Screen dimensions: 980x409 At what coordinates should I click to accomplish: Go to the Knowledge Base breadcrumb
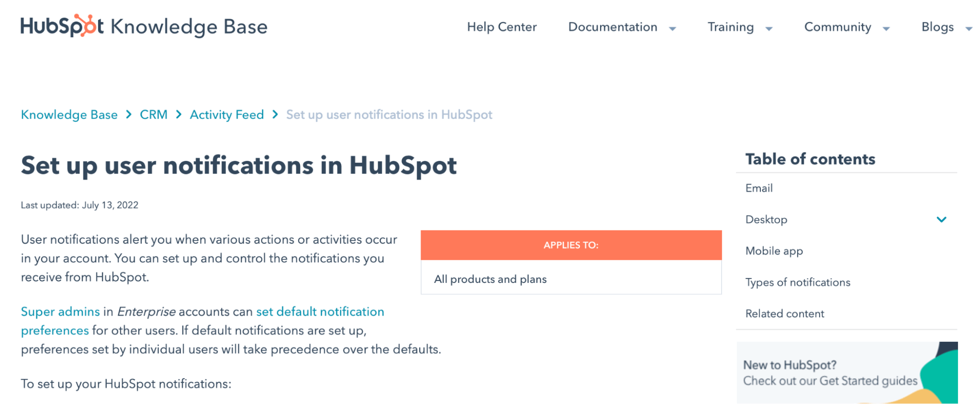tap(69, 115)
